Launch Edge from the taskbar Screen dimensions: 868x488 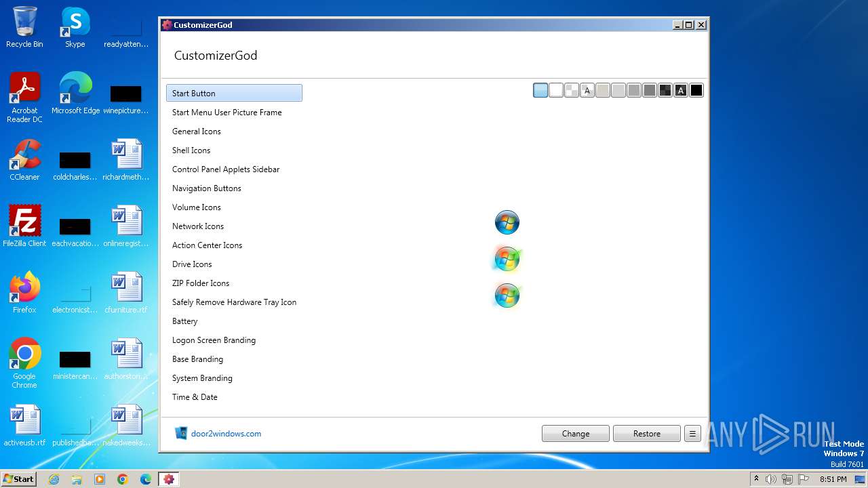(x=146, y=479)
